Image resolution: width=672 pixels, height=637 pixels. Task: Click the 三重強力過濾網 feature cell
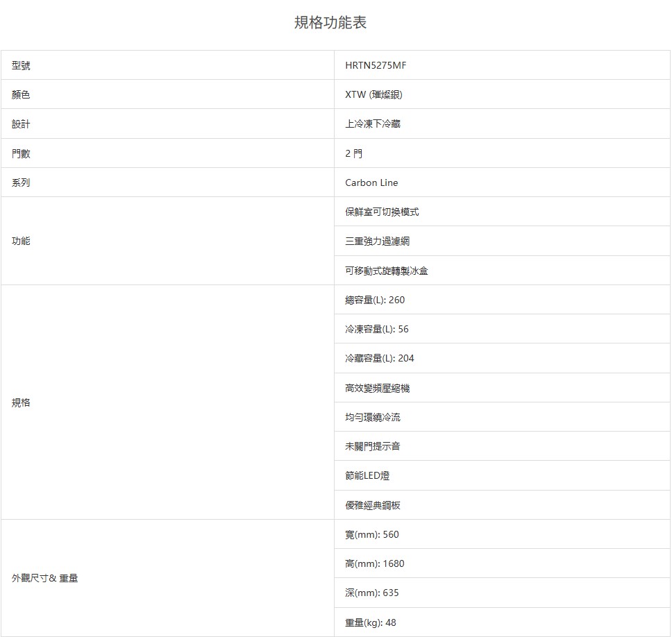coord(377,241)
